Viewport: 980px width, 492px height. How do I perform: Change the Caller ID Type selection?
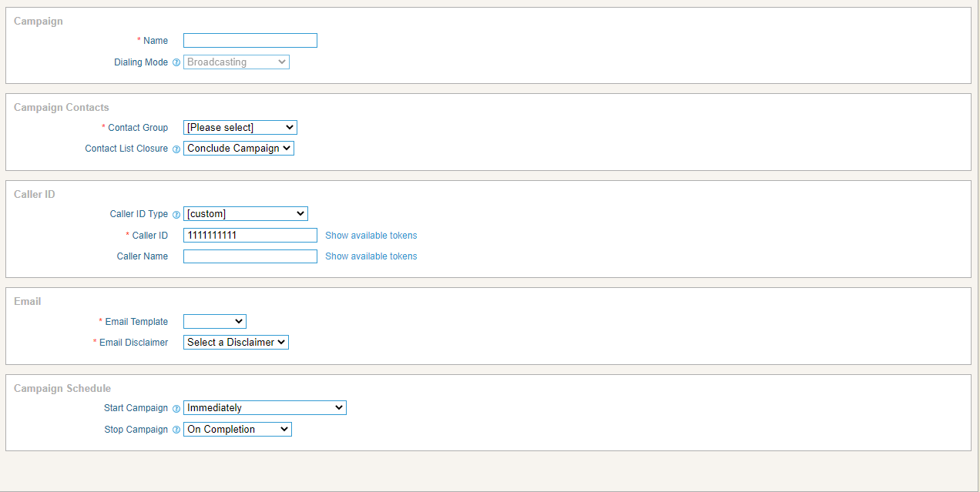coord(245,213)
